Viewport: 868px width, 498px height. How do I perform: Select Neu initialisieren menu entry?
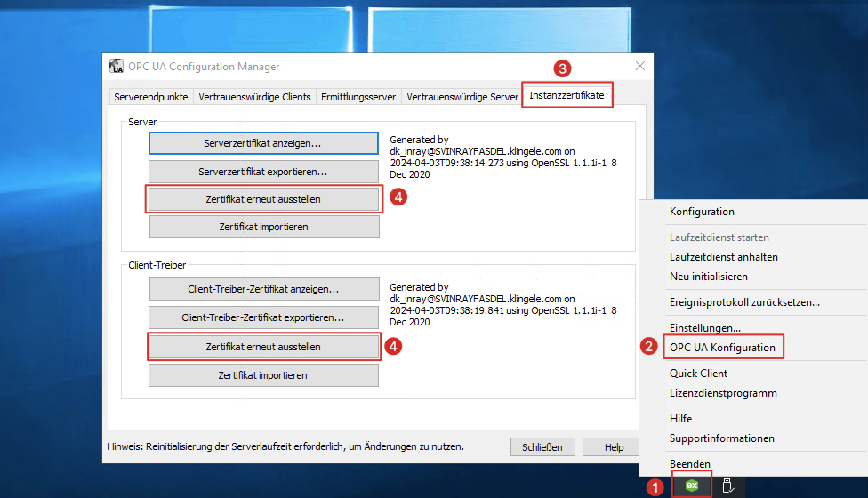(x=709, y=277)
